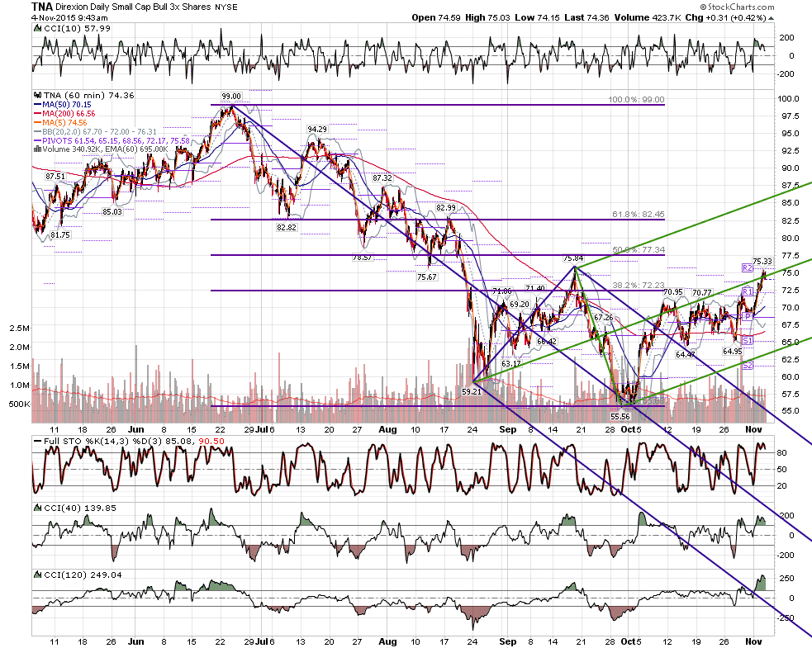Select the S2 pivot marker

[747, 366]
